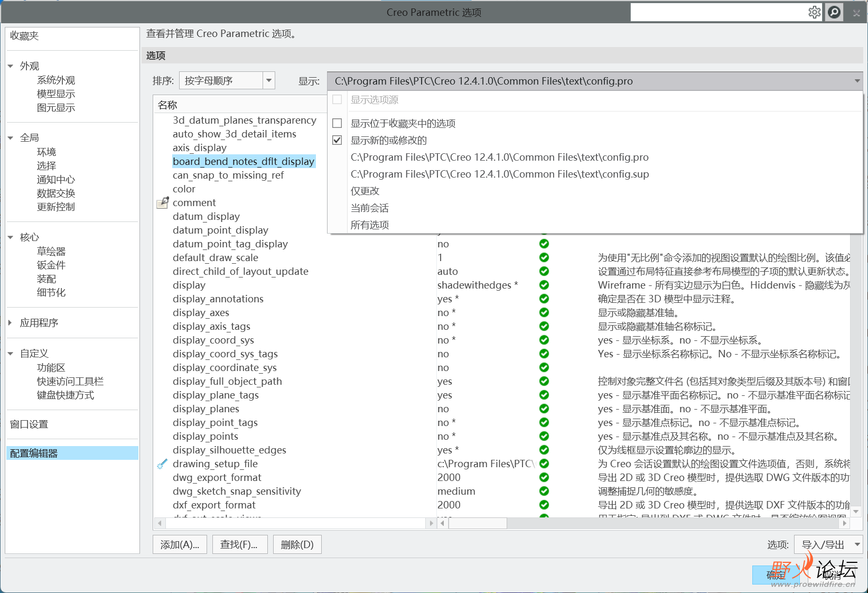Open 系统外观 settings page
This screenshot has width=868, height=593.
coord(56,80)
